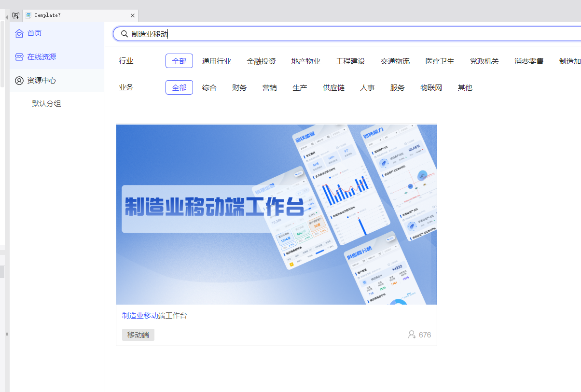This screenshot has width=581, height=392.
Task: Select 默认分组 under 资源中心
Action: coord(46,104)
